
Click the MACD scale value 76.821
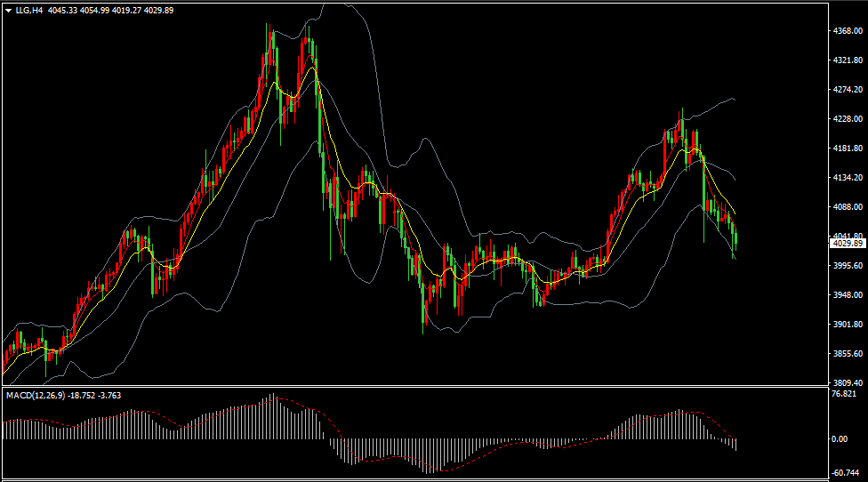(844, 394)
